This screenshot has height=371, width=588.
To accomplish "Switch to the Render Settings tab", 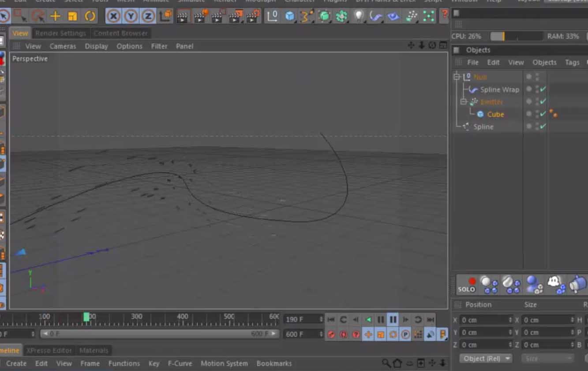I will tap(60, 33).
